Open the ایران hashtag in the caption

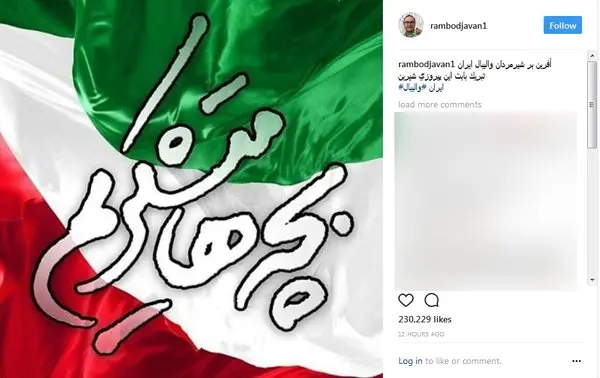coord(435,88)
